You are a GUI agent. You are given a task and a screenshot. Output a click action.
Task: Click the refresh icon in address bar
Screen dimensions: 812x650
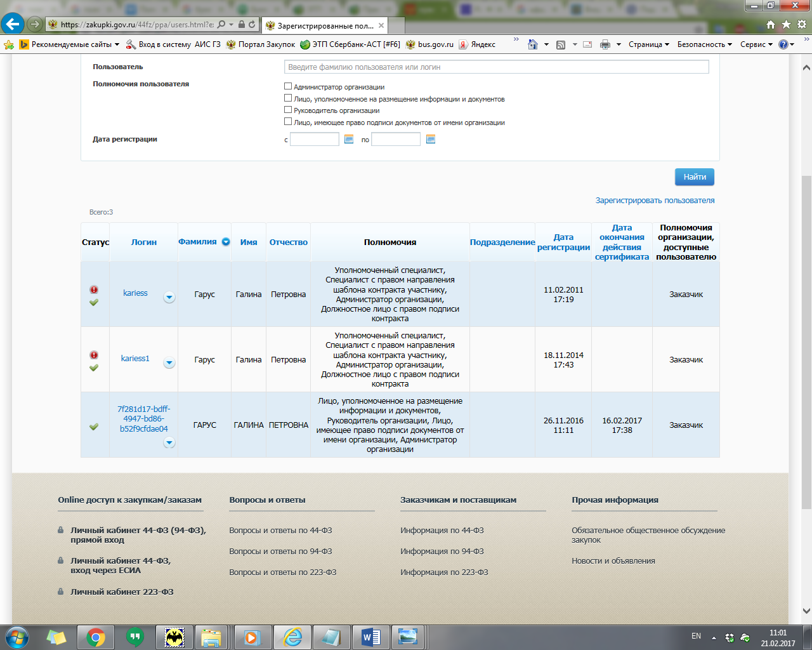click(252, 25)
